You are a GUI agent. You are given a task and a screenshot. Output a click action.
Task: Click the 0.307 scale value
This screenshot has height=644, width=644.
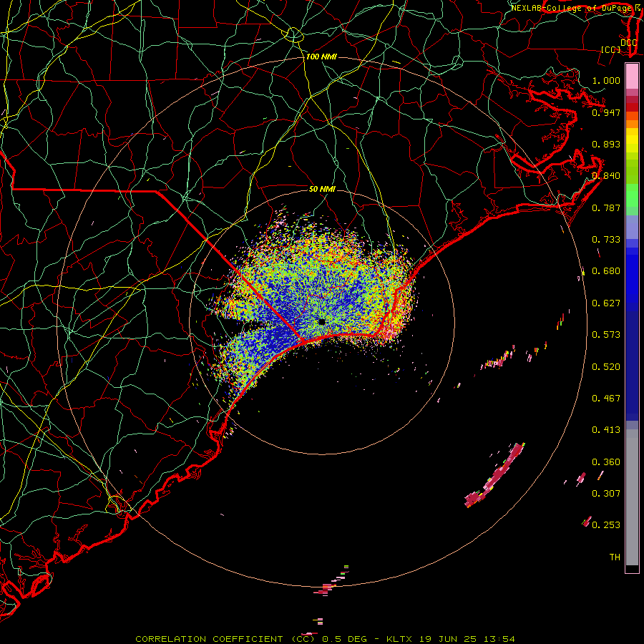[x=606, y=494]
